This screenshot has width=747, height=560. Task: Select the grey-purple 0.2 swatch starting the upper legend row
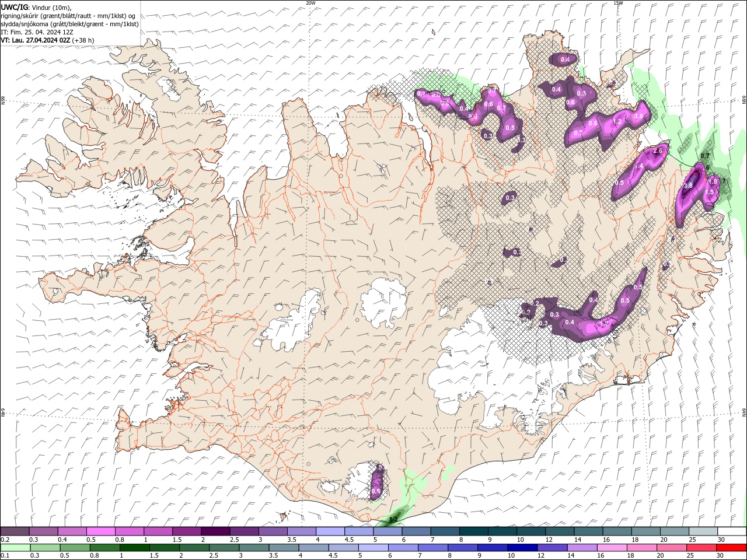(15, 531)
